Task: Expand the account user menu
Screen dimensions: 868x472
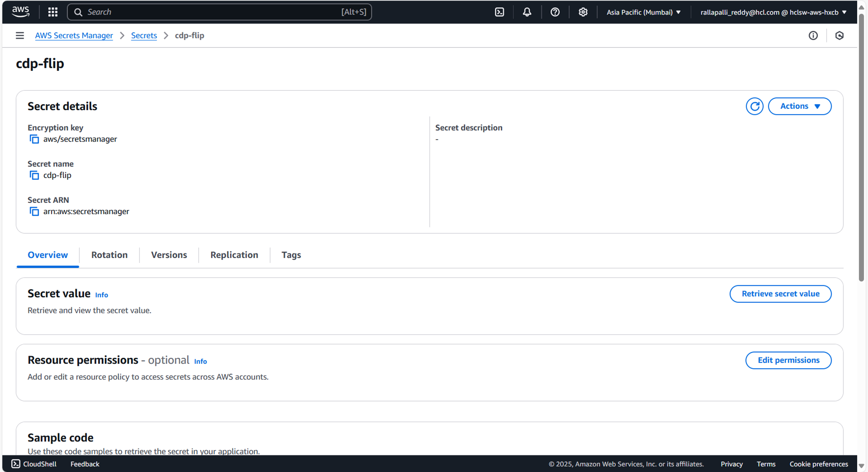Action: (x=773, y=12)
